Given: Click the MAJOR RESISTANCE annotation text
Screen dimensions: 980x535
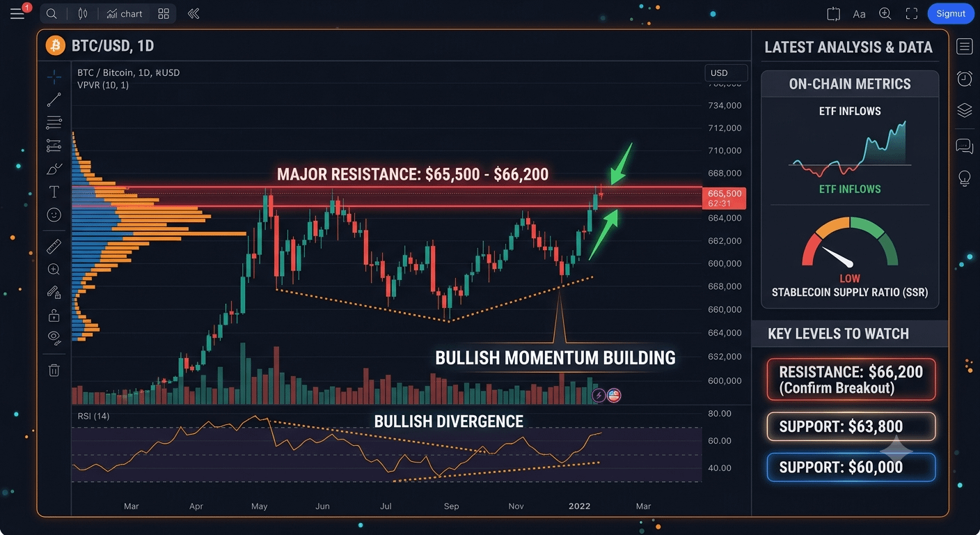Looking at the screenshot, I should [413, 174].
